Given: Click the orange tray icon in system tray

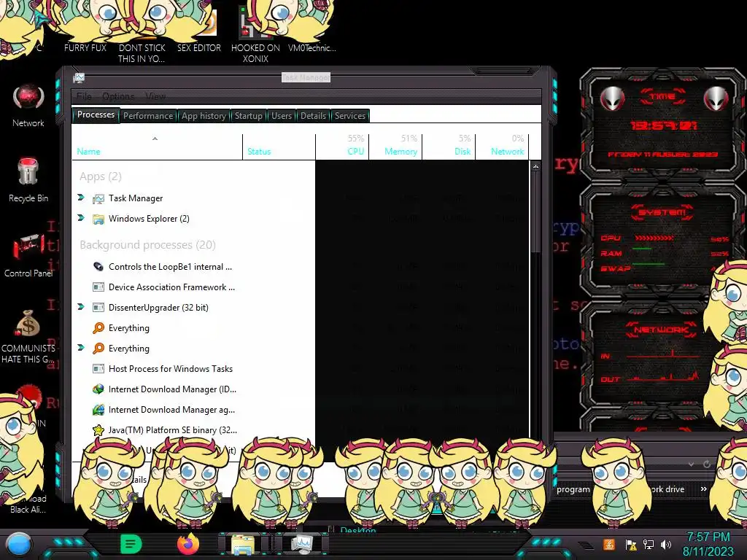Looking at the screenshot, I should coord(609,544).
